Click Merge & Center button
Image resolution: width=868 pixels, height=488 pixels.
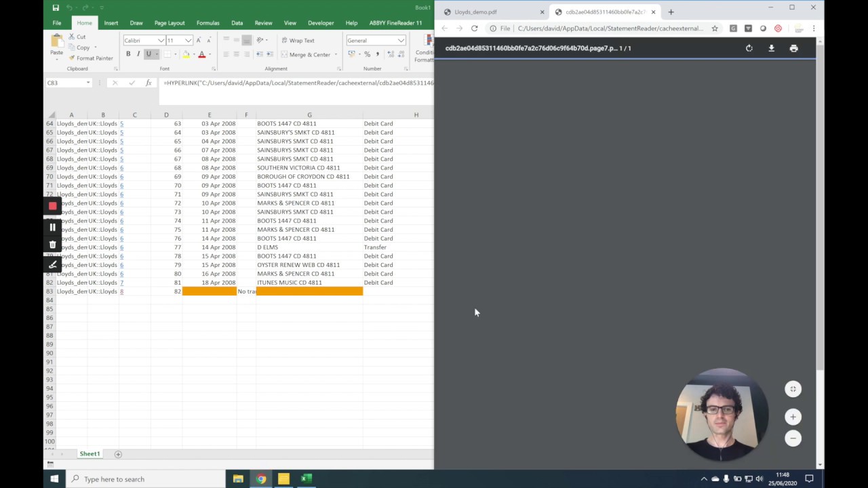point(305,54)
